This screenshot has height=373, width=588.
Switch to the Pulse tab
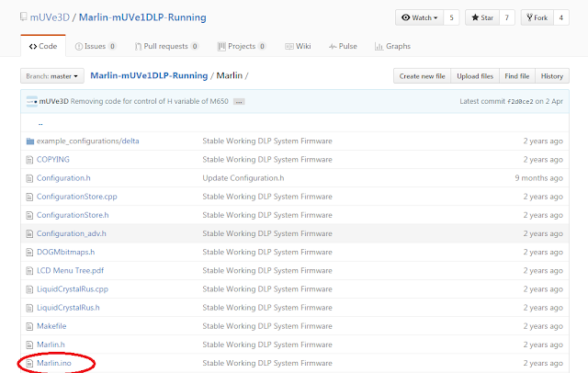(343, 46)
